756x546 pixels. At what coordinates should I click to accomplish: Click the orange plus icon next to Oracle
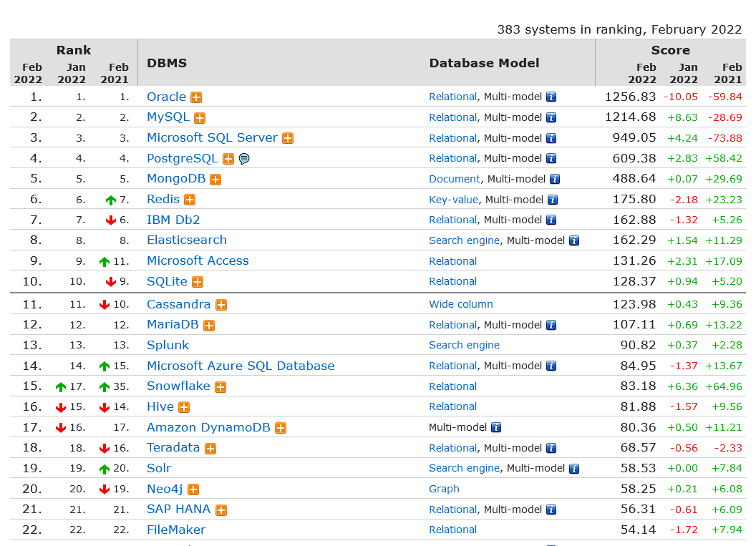pos(195,97)
